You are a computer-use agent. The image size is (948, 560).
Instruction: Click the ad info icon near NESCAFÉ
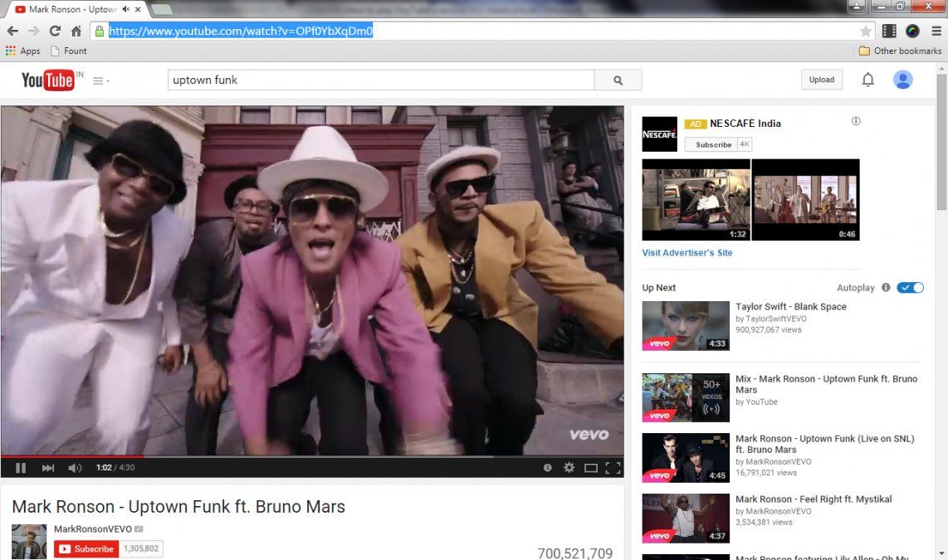[855, 121]
